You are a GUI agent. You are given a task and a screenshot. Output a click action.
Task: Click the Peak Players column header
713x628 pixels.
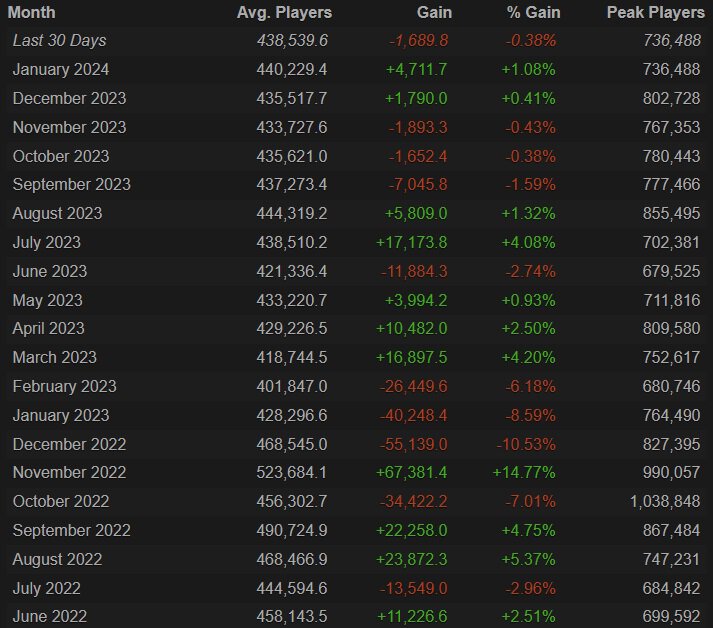656,13
